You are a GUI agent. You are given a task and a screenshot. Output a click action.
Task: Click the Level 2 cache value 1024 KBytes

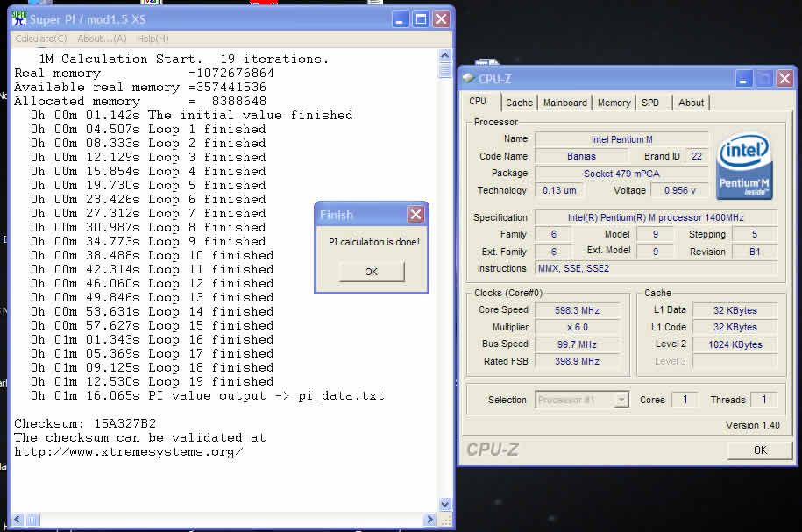click(735, 344)
